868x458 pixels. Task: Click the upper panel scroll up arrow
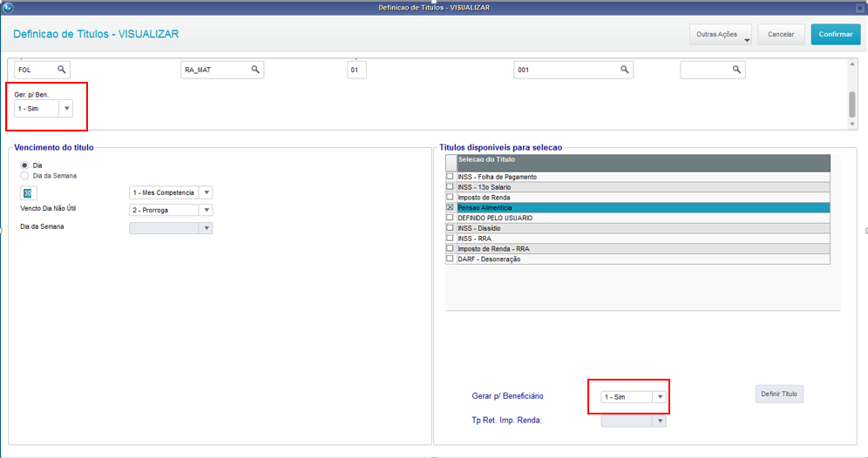point(852,64)
